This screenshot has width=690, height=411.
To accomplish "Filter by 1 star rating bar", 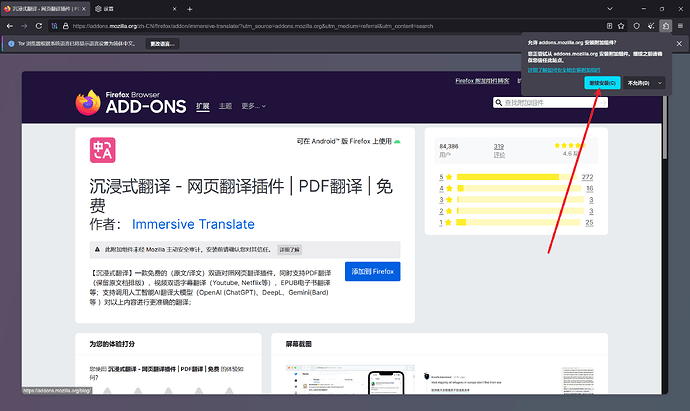I will tap(518, 222).
